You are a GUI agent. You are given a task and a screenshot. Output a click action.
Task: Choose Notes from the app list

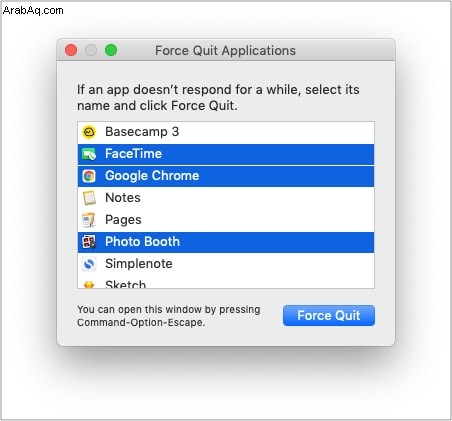pos(226,198)
